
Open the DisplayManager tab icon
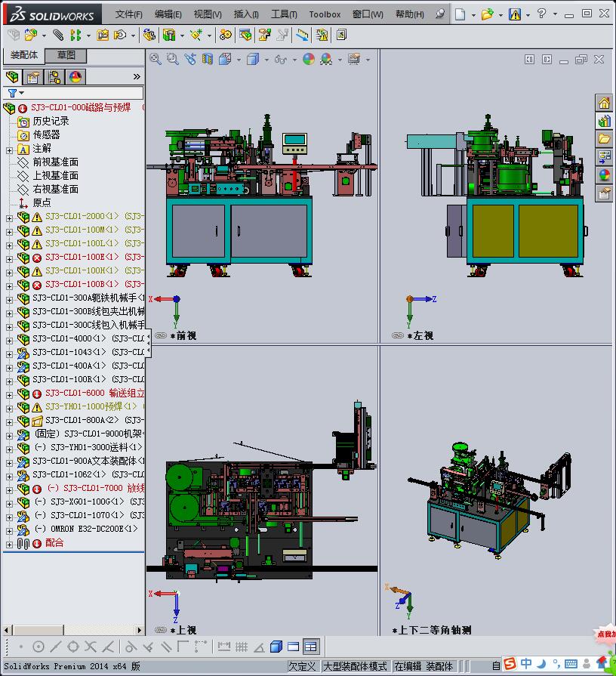click(x=75, y=77)
